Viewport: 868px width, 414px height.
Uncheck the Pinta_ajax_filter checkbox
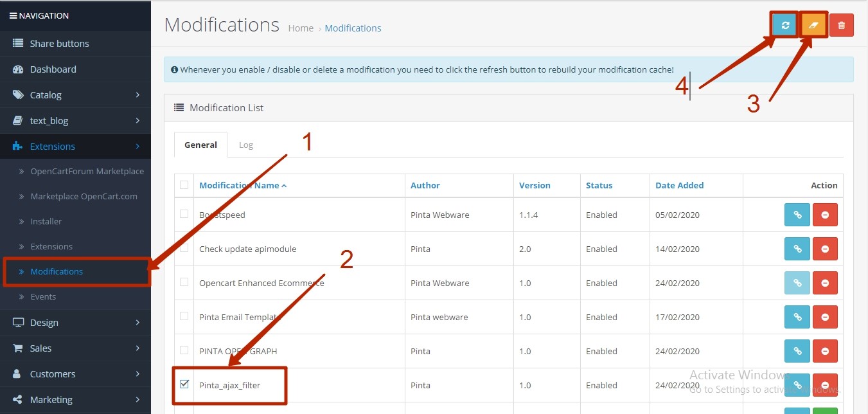click(184, 384)
